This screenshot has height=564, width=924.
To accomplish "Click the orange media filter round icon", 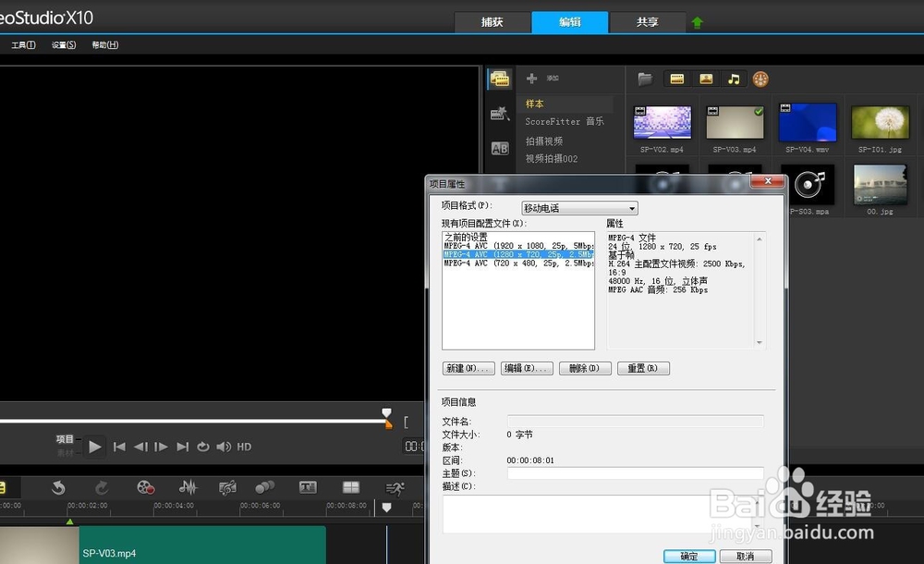I will [x=760, y=80].
